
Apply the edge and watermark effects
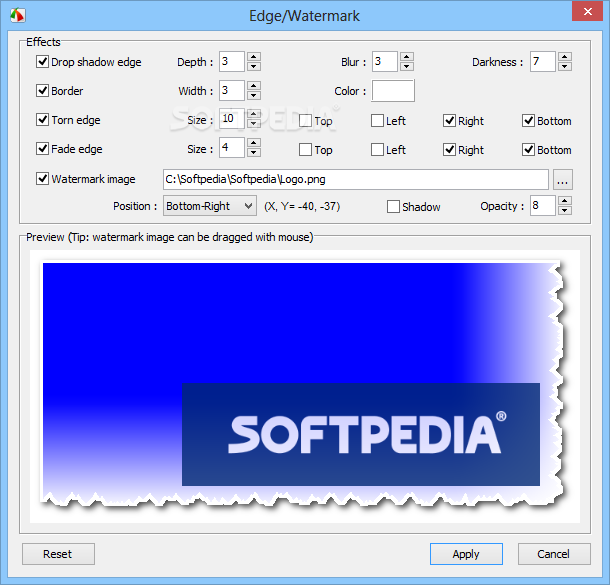(466, 554)
